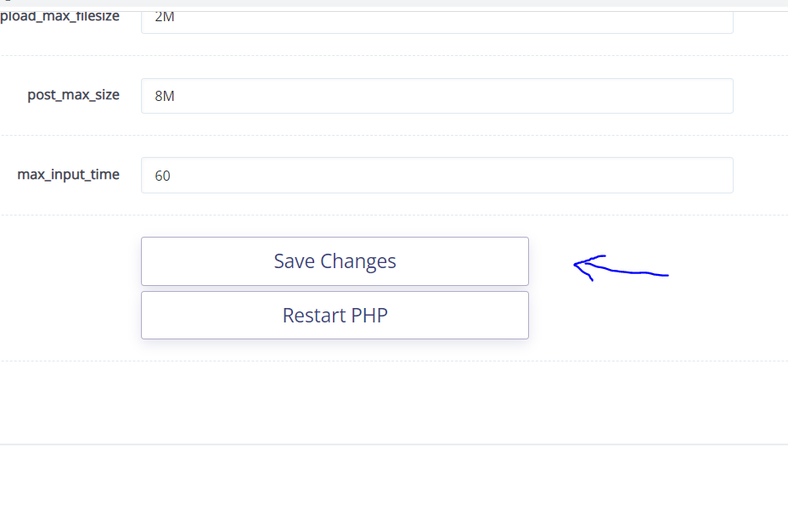788x532 pixels.
Task: Select the 2M value for editing
Action: [165, 15]
